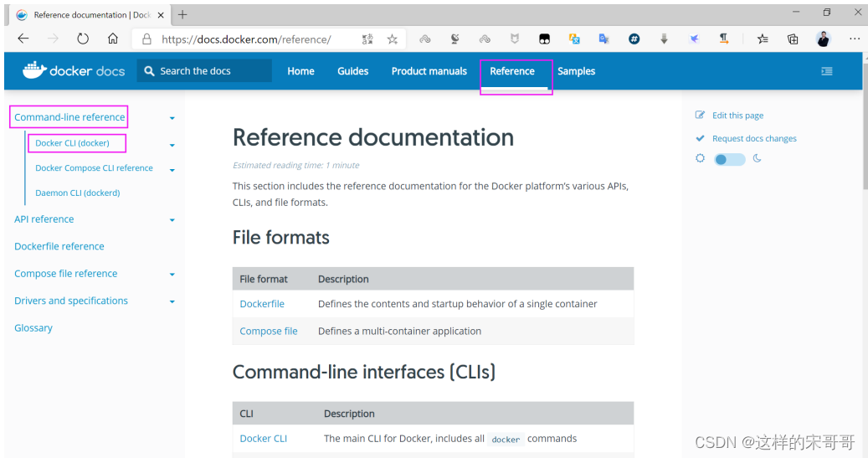Open the Product manuals nav tab

(429, 71)
